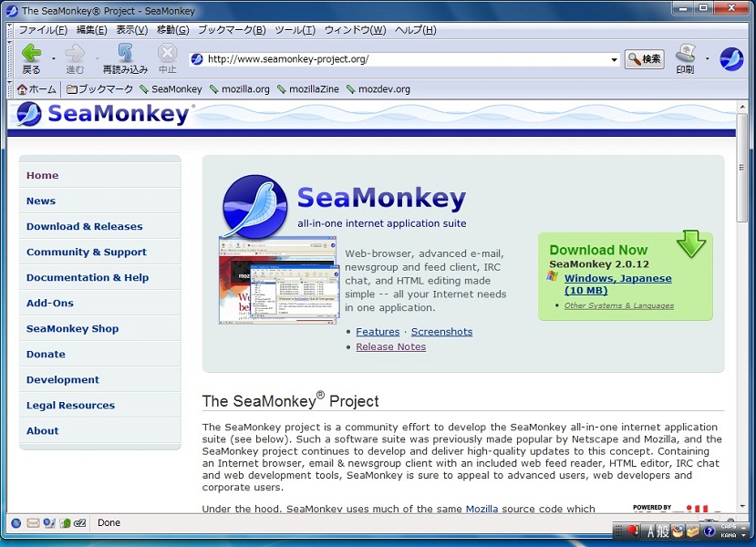
Task: Click the 'Done' status bar text
Action: coord(109,523)
